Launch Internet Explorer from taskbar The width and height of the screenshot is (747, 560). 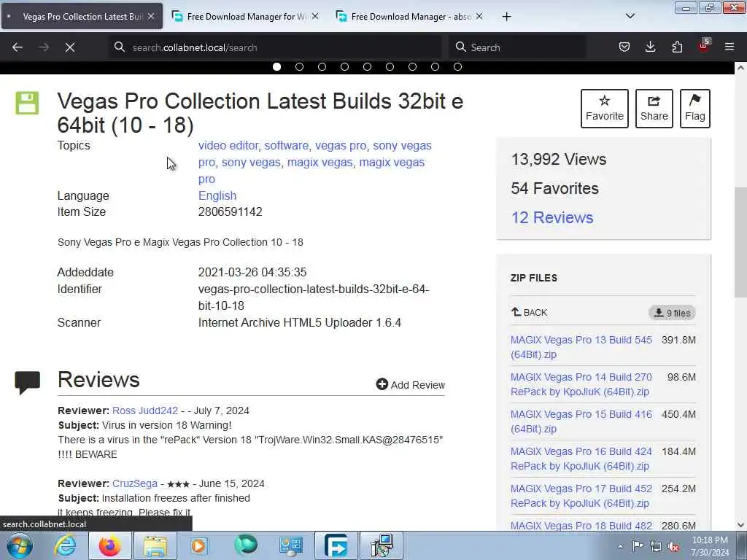coord(65,545)
